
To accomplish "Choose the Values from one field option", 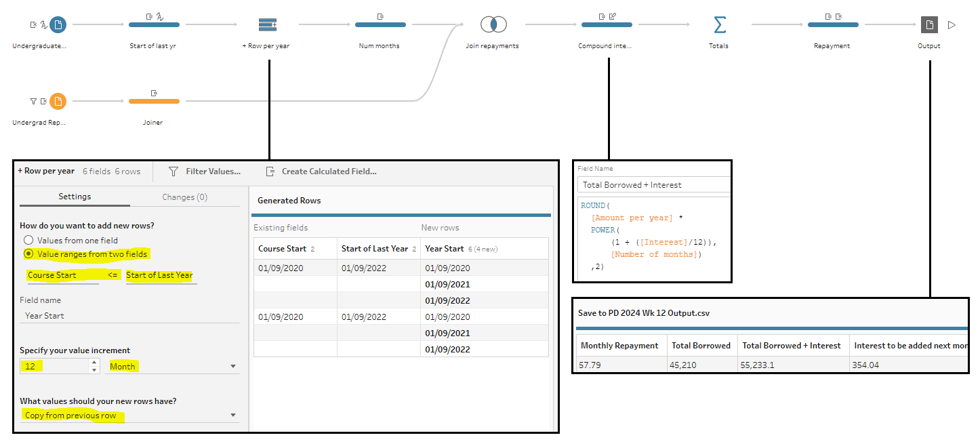I will pos(28,240).
